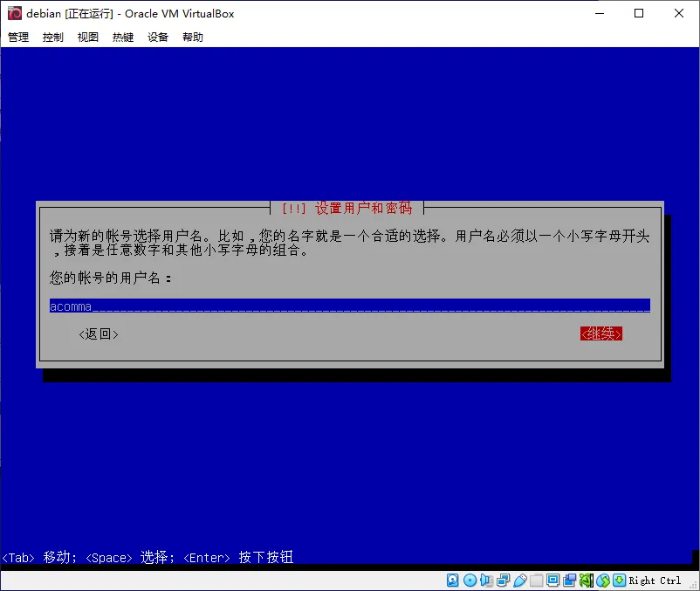700x591 pixels.
Task: Click green CPU virtualization status icon
Action: [587, 581]
